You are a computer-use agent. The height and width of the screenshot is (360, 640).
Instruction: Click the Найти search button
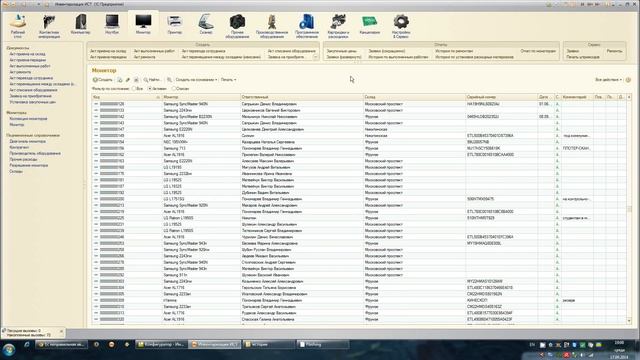point(152,80)
